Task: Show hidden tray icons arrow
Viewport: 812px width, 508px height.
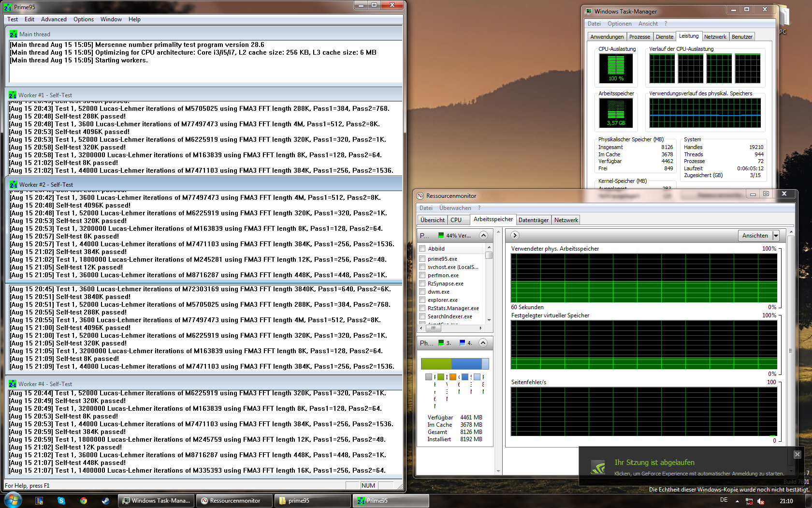Action: [x=737, y=501]
